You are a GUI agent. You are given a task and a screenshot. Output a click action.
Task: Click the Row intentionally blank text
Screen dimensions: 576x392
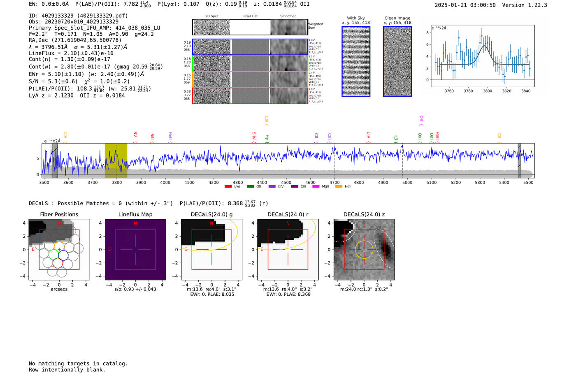(x=67, y=370)
